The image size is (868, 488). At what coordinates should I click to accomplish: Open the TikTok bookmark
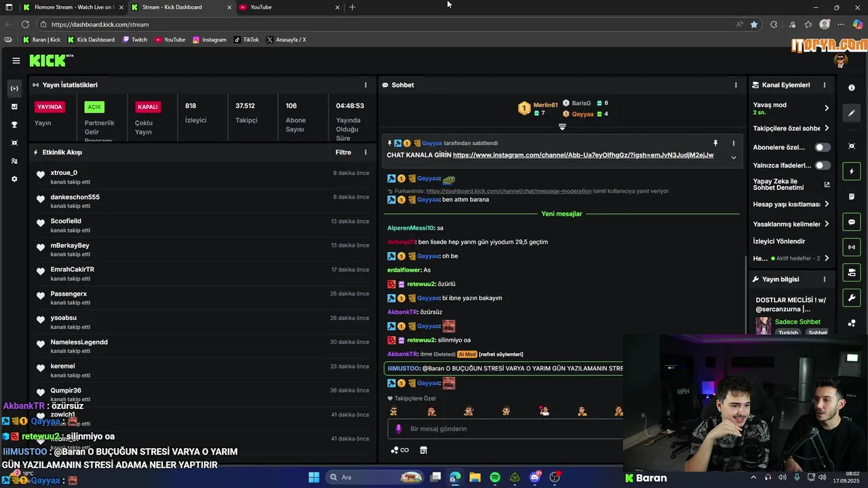pos(247,39)
